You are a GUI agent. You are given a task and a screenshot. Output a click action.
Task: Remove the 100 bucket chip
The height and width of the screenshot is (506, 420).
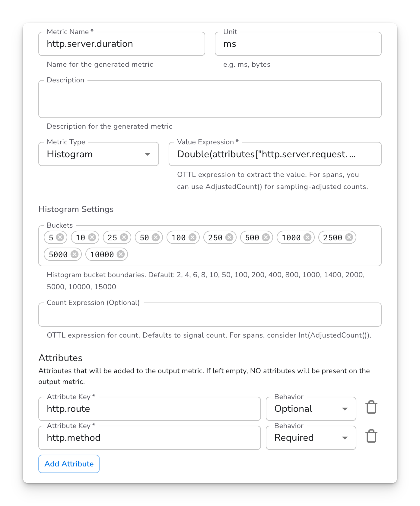tap(192, 237)
